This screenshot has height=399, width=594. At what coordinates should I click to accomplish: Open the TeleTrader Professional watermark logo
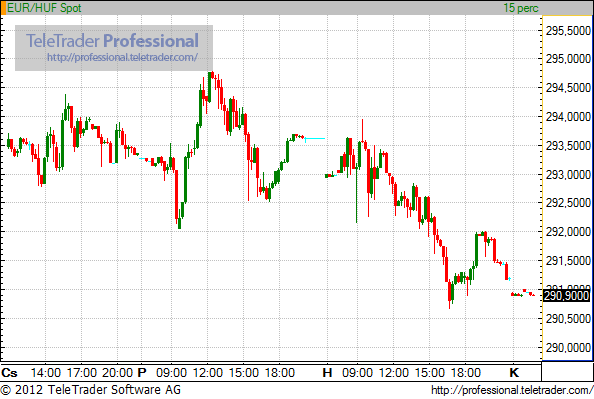coord(112,41)
